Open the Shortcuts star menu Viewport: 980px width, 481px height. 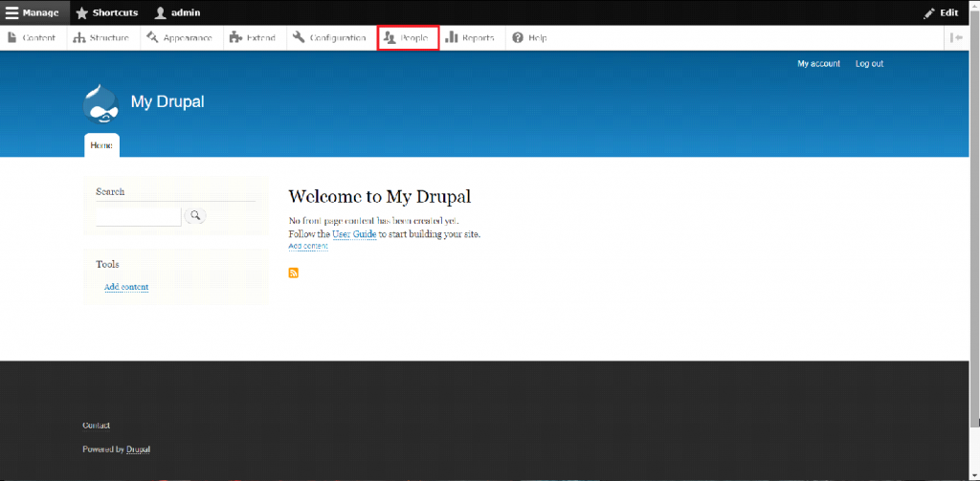click(106, 12)
